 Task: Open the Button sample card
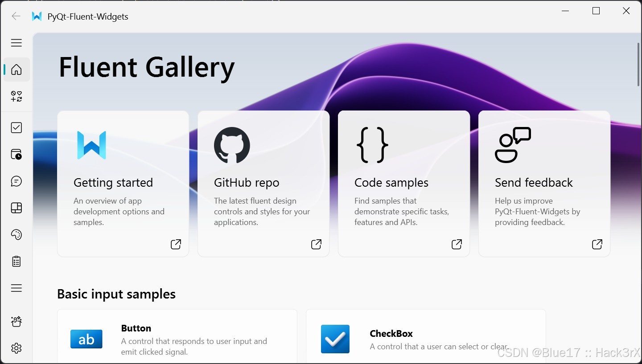(x=177, y=336)
